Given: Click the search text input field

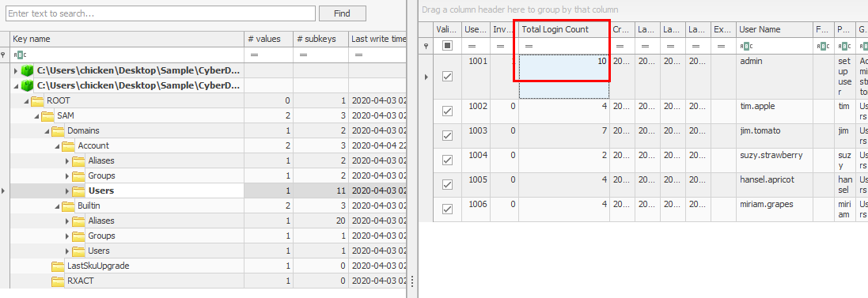Looking at the screenshot, I should pyautogui.click(x=161, y=13).
